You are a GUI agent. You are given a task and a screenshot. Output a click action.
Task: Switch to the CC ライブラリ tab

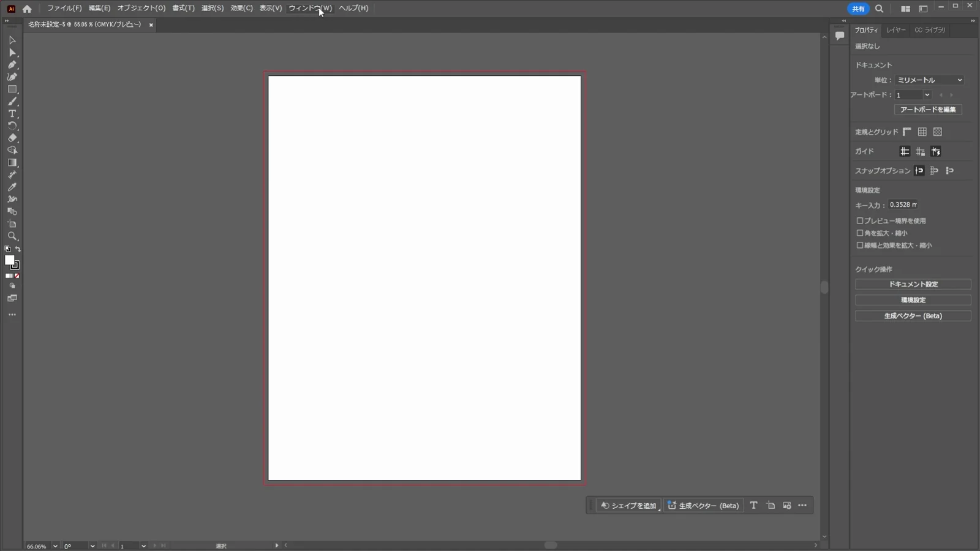[x=930, y=30]
